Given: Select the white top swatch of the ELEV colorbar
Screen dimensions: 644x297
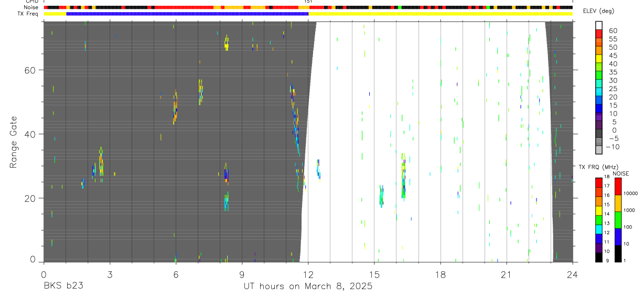Looking at the screenshot, I should pyautogui.click(x=599, y=25).
